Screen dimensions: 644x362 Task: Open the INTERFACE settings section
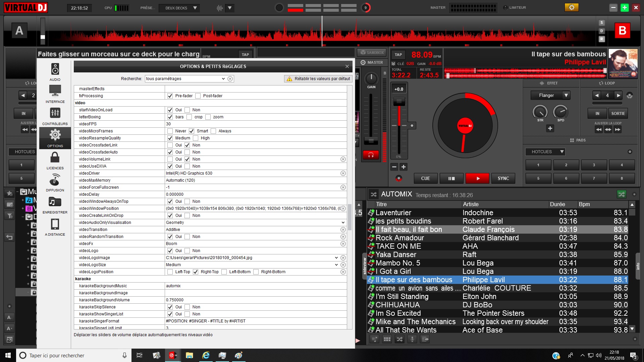click(x=55, y=94)
